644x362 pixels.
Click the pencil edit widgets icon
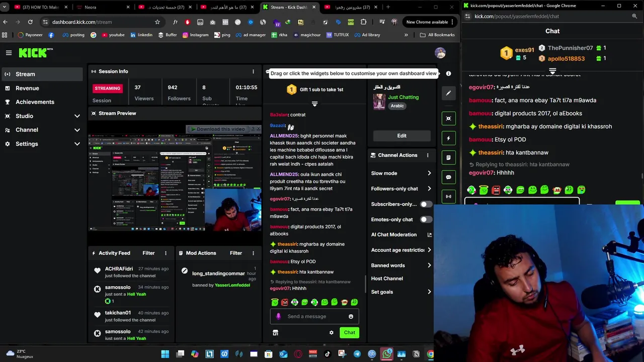click(x=448, y=93)
